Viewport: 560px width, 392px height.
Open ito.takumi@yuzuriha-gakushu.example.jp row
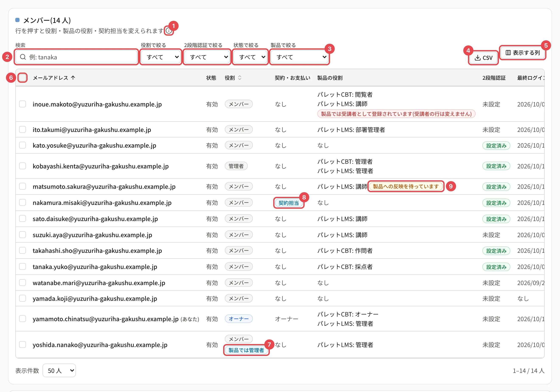tap(280, 130)
